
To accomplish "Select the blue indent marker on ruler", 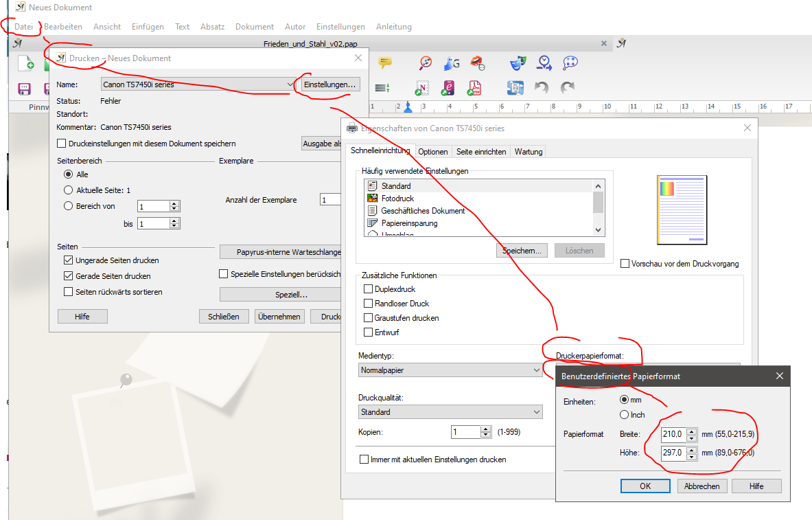I will tap(408, 107).
